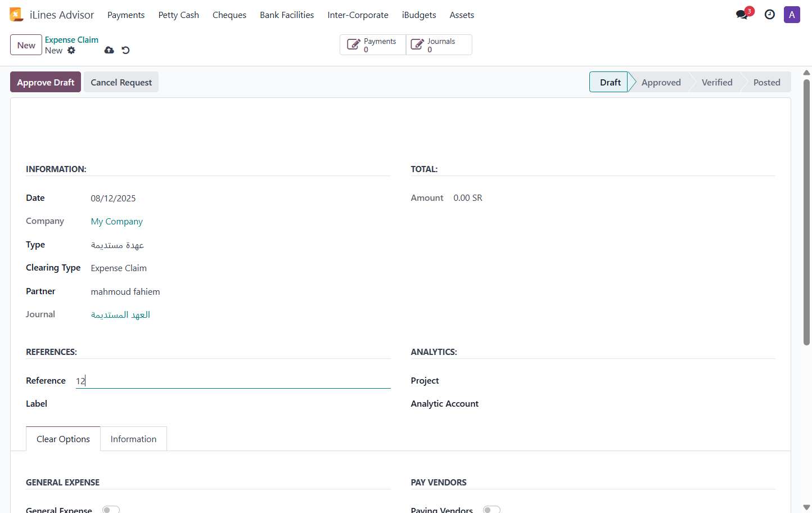The width and height of the screenshot is (812, 513).
Task: Click the Date field value
Action: [x=113, y=199]
